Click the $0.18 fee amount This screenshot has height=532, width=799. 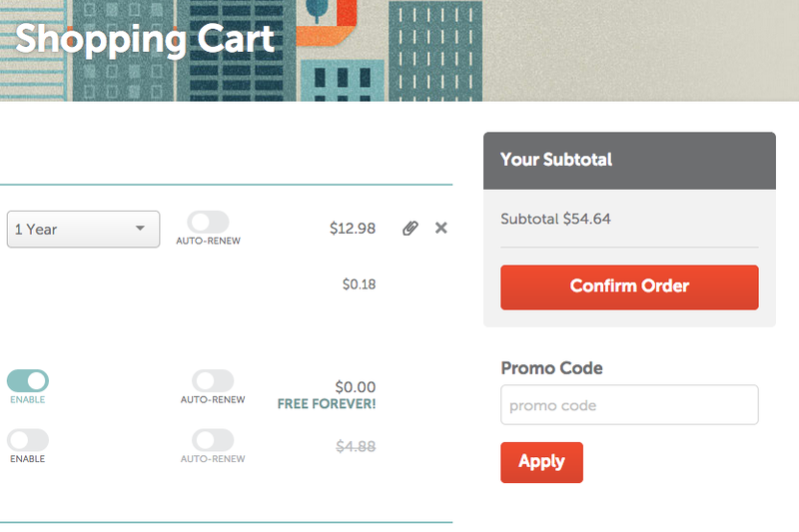359,284
